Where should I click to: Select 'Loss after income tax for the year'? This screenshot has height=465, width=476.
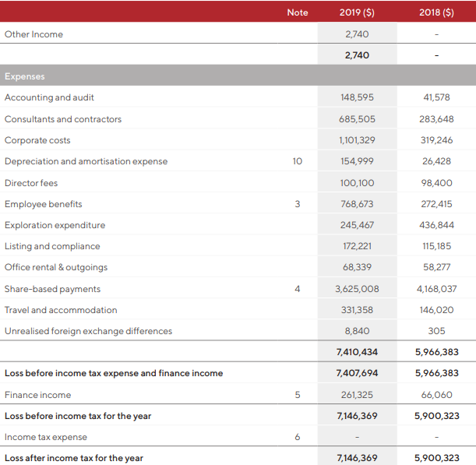pyautogui.click(x=74, y=458)
